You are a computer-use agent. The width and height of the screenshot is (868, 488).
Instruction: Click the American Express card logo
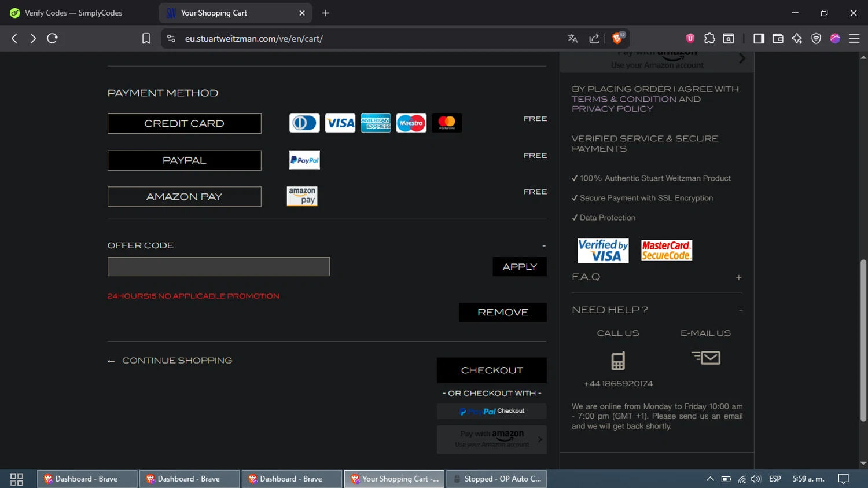pos(376,123)
